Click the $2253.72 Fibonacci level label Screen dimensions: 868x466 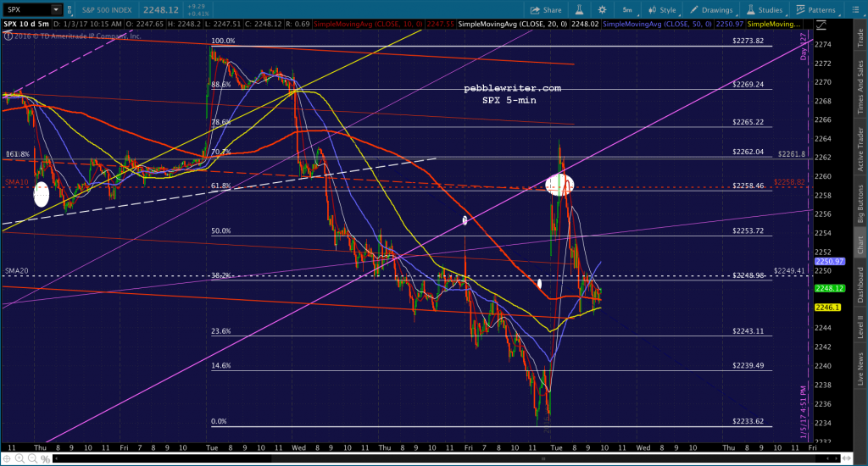click(x=748, y=230)
